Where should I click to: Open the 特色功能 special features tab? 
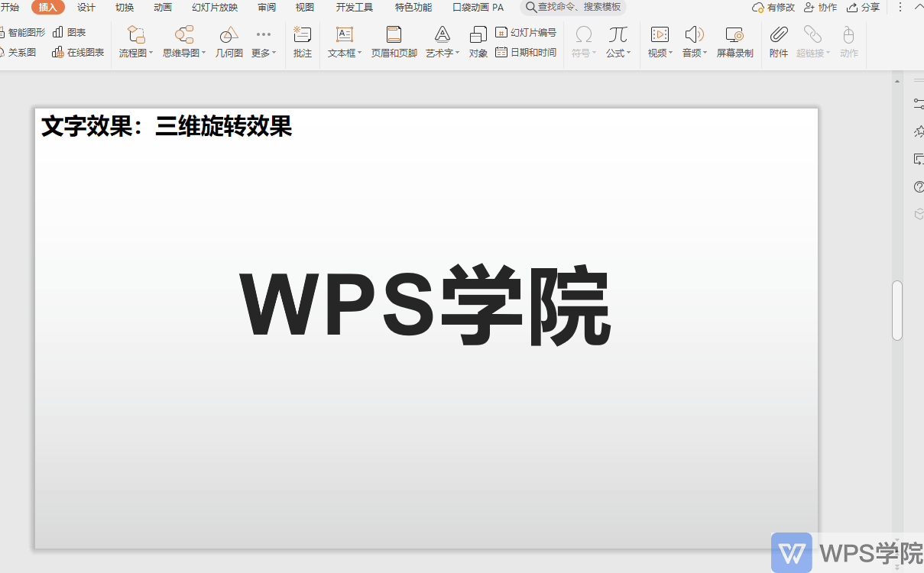(x=413, y=8)
